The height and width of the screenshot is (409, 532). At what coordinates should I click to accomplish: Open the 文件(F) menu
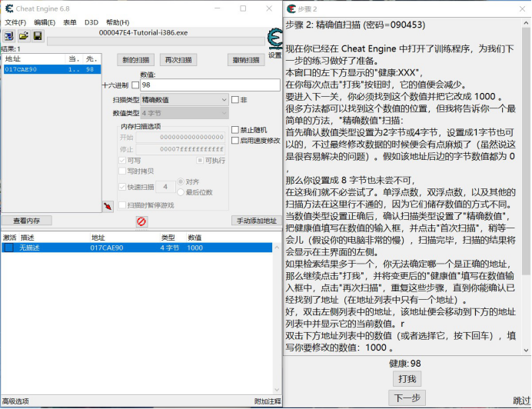click(15, 22)
